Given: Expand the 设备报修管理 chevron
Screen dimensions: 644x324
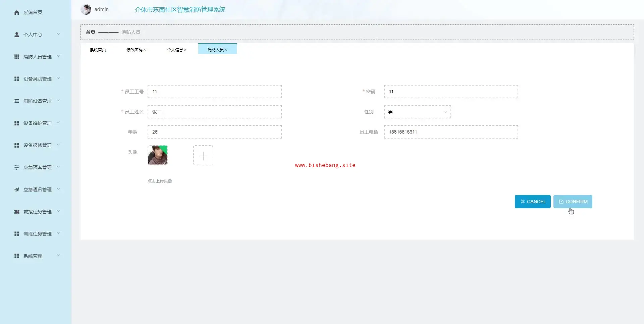Looking at the screenshot, I should coord(58,145).
